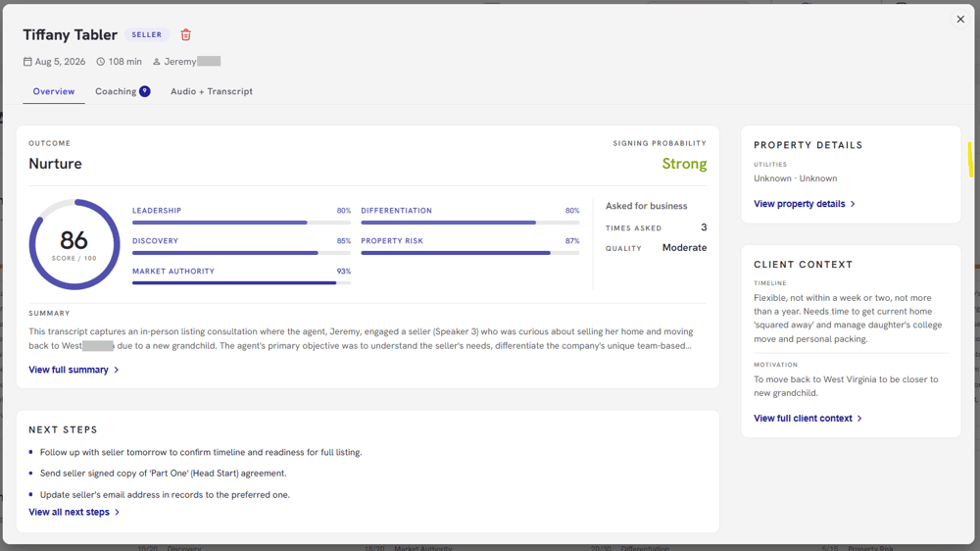Click the Moderate quality value
Viewport: 980px width, 551px height.
tap(684, 248)
